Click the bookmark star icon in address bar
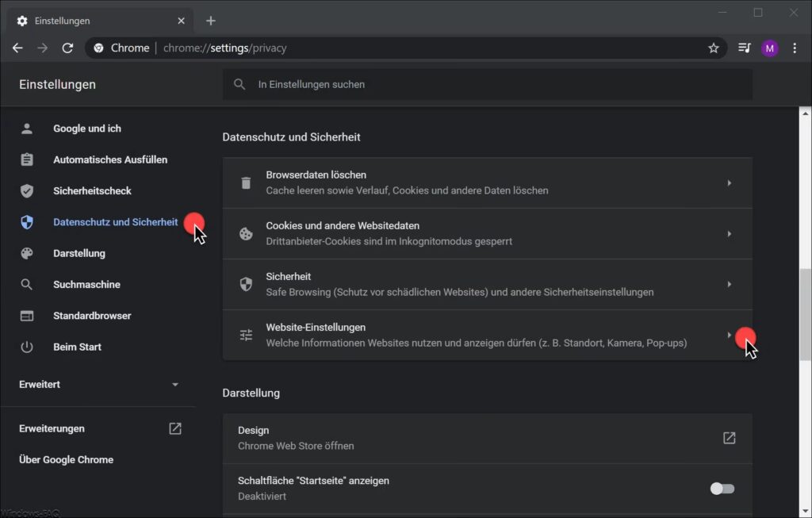 click(713, 48)
